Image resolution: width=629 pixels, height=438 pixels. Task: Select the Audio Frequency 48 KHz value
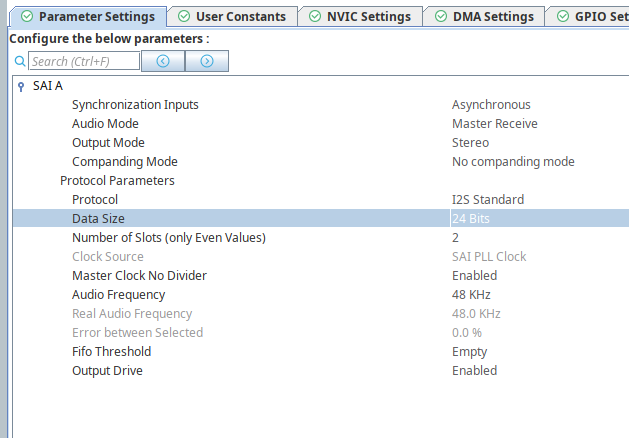coord(471,294)
